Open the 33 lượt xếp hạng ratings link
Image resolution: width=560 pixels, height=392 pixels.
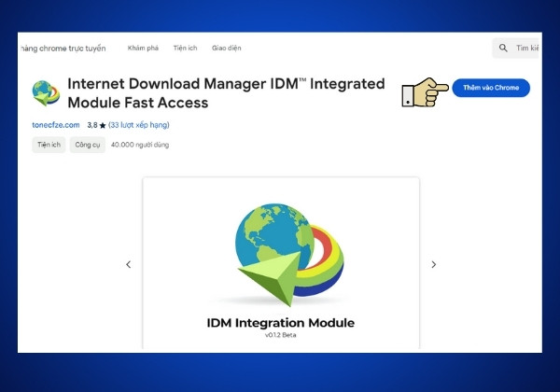pos(139,125)
